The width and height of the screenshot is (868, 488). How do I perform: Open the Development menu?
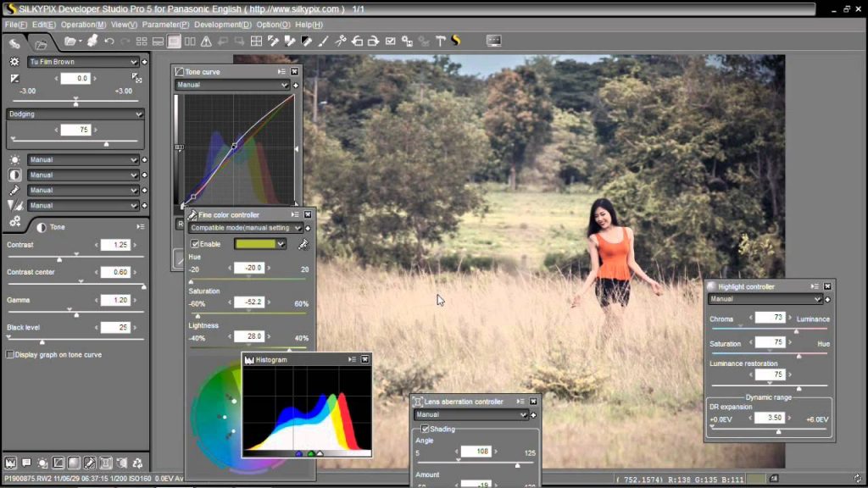[x=223, y=25]
